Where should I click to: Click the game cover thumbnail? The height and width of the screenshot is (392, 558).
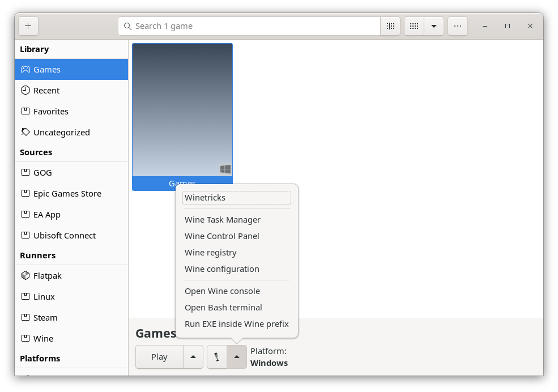[x=182, y=110]
